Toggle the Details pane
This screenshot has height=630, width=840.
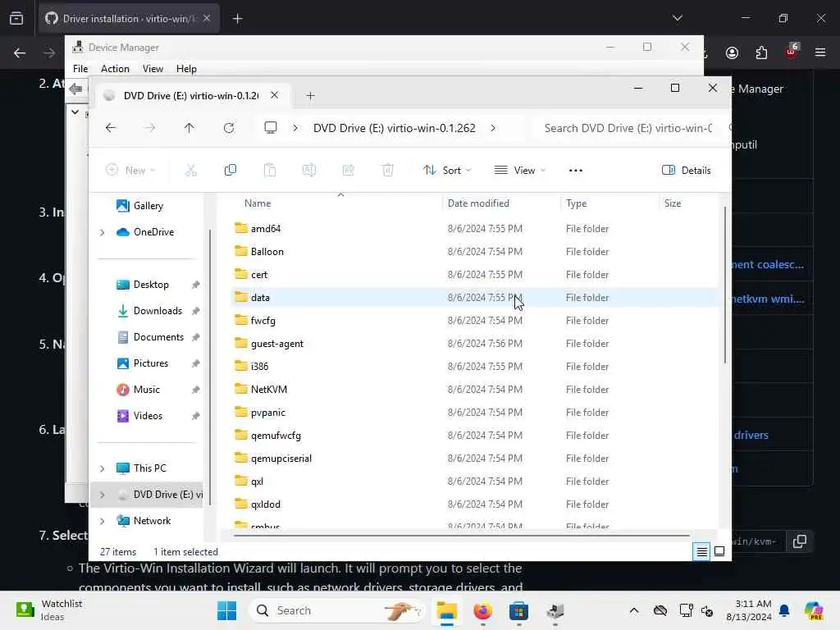[x=687, y=171]
